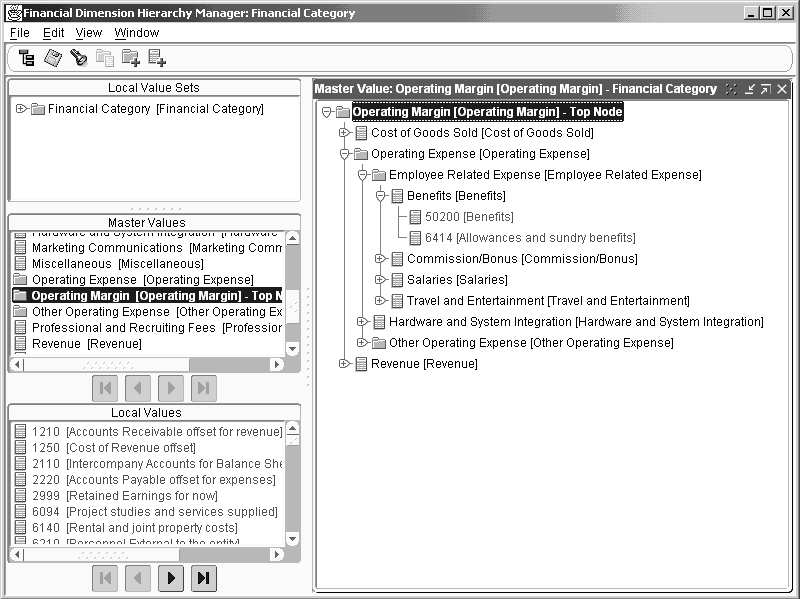This screenshot has width=800, height=599.
Task: Go to previous page of Master Values
Action: (x=138, y=388)
